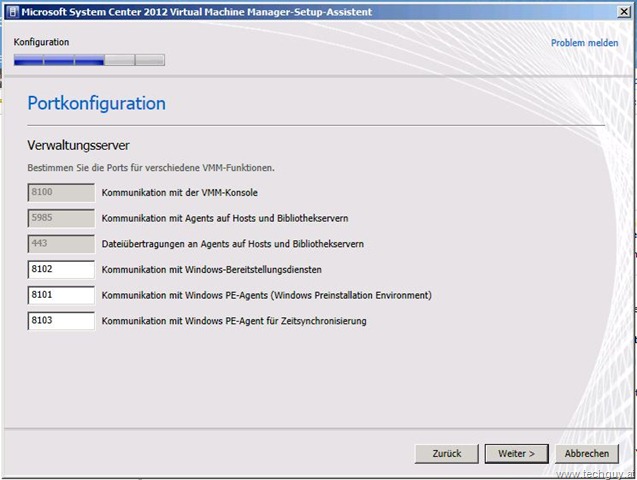Click the Weiter > button
637x480 pixels.
tap(516, 454)
